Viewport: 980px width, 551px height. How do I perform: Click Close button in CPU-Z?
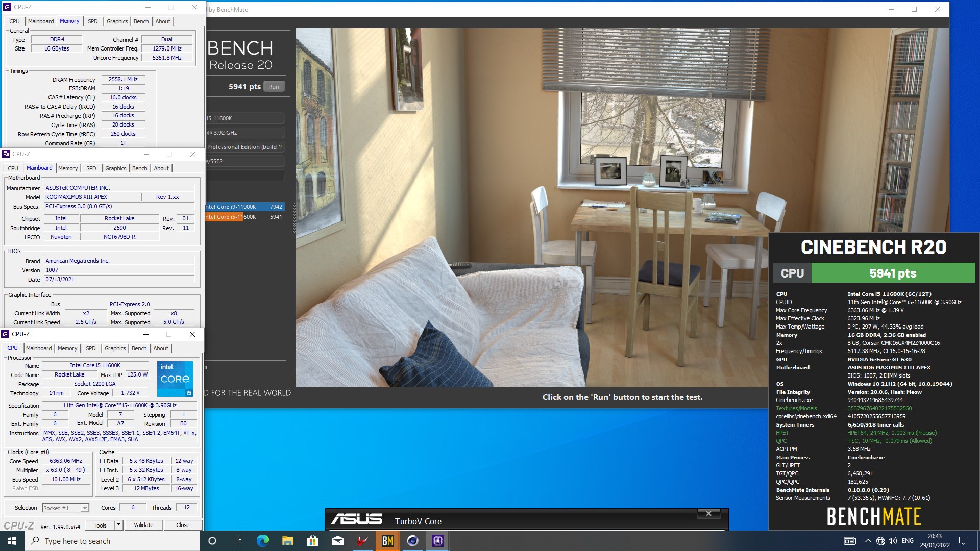[183, 525]
